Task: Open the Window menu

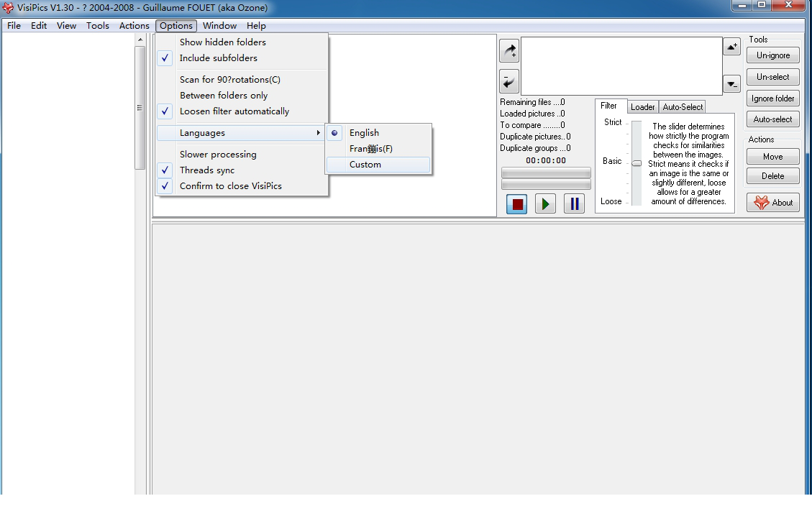Action: coord(219,25)
